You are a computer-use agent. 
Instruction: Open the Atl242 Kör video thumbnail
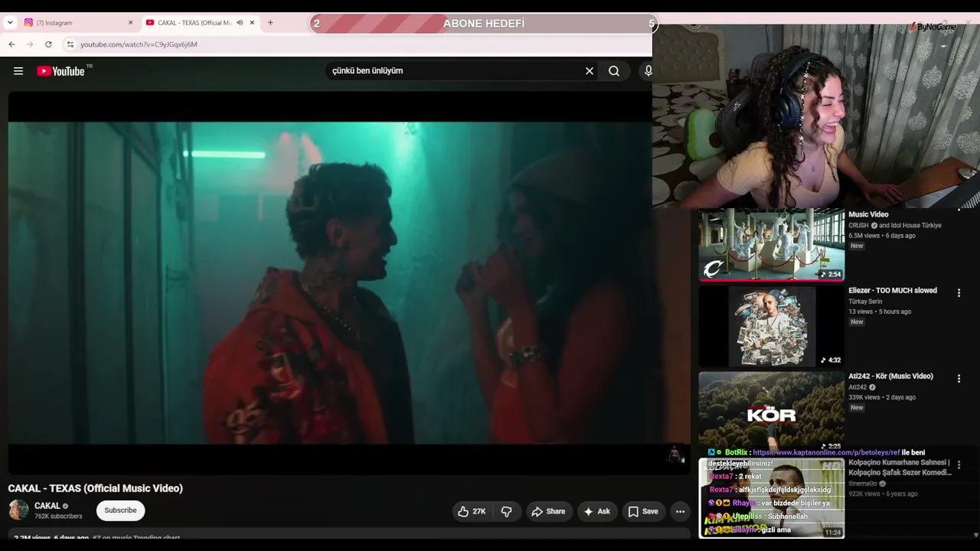click(772, 412)
